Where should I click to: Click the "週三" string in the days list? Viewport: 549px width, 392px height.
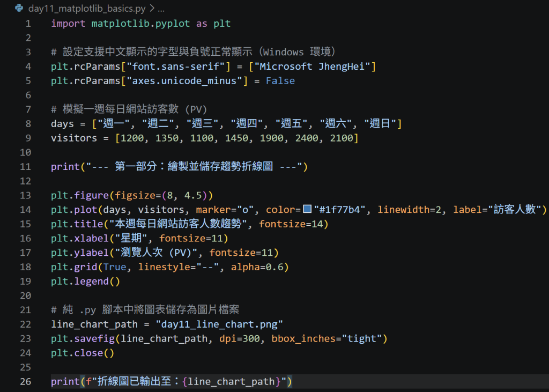202,123
